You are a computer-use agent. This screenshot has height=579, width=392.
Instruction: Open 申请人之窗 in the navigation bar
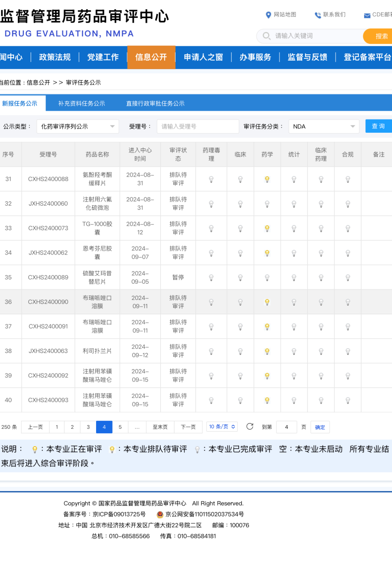(x=203, y=57)
